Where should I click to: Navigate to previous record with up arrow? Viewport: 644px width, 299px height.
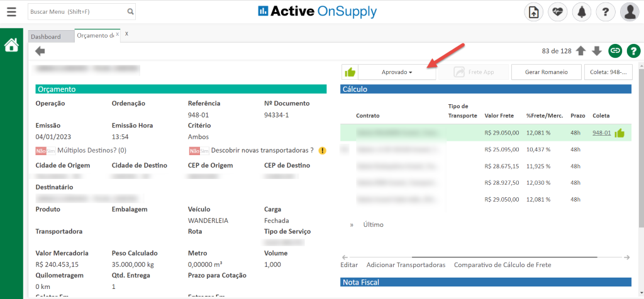580,51
